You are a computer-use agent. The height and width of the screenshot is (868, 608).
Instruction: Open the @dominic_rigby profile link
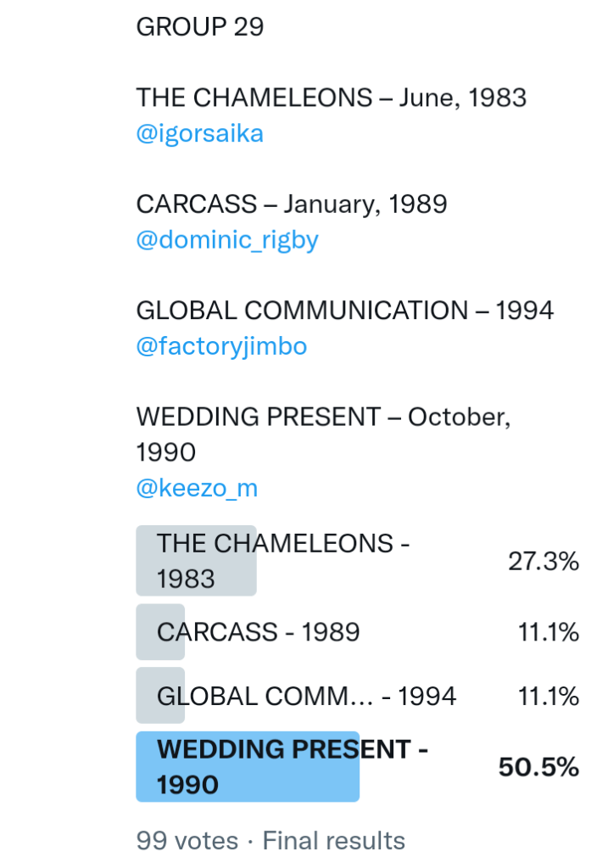(x=226, y=240)
